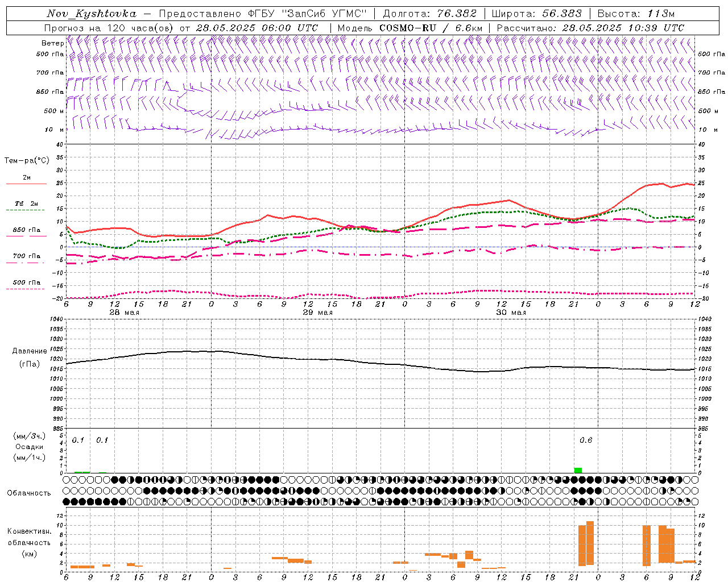Click the "Конвективн." convective cloud label

pos(29,531)
